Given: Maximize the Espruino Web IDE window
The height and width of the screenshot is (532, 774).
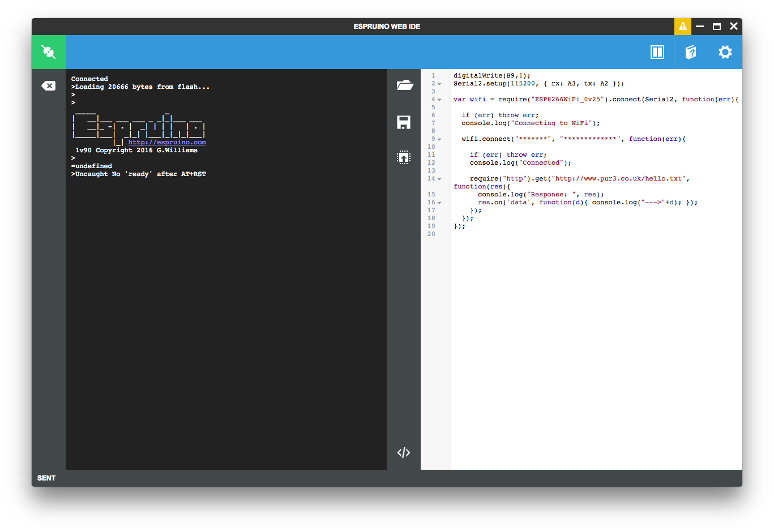Looking at the screenshot, I should pyautogui.click(x=717, y=26).
